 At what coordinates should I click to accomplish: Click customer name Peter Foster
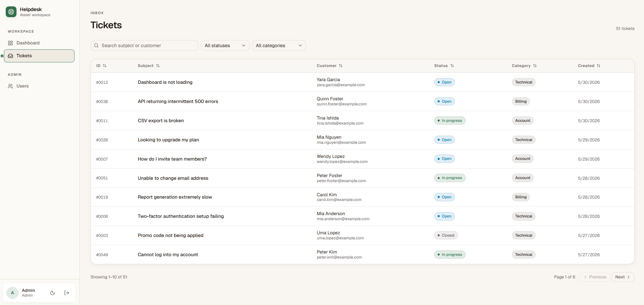[329, 175]
